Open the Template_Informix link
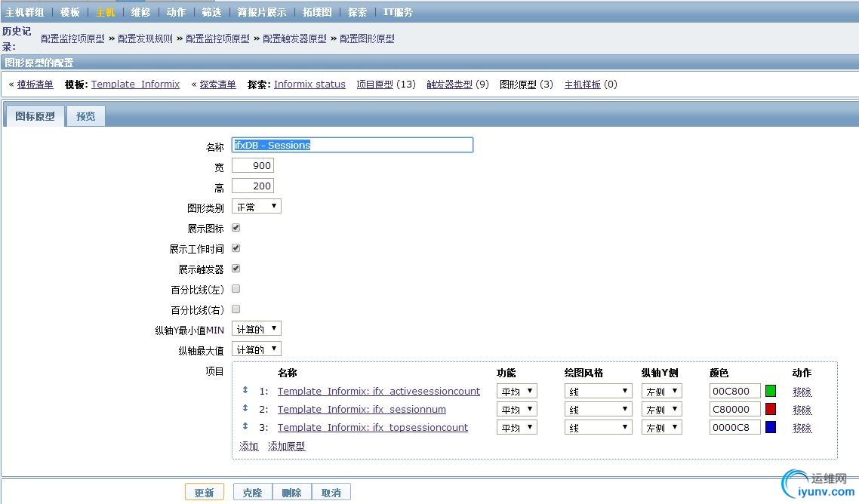Viewport: 859px width, 504px height. [135, 85]
